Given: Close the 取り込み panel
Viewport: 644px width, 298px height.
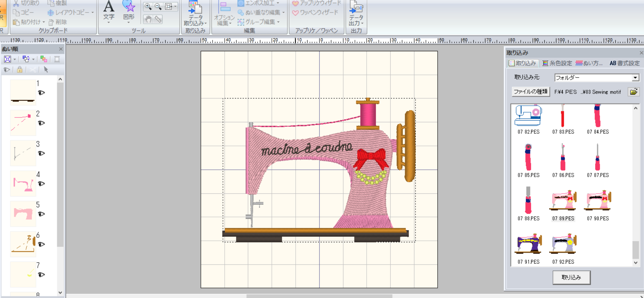Looking at the screenshot, I should click(641, 53).
